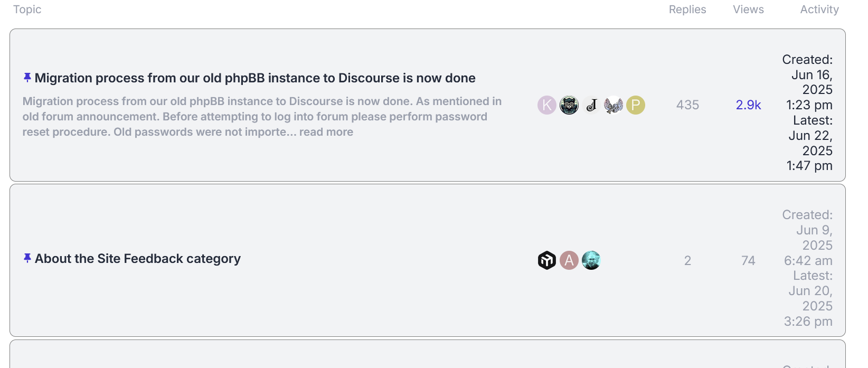Screen dimensions: 868x368
Task: Click the Jun 22, 2025 latest activity date
Action: (x=810, y=143)
